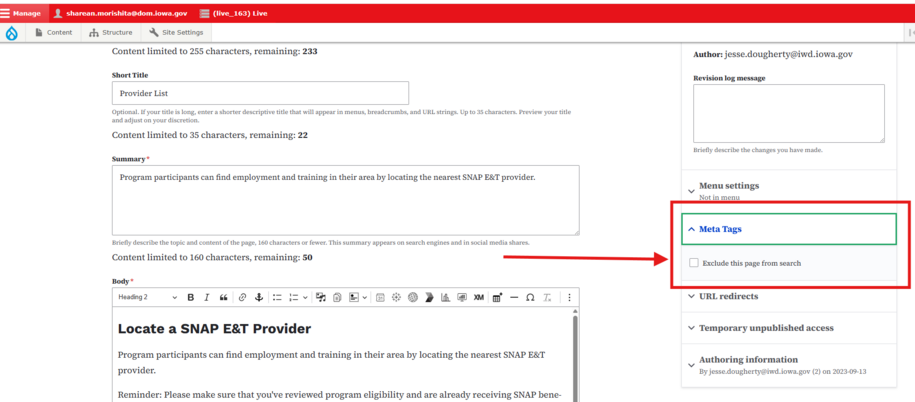
Task: Open the special characters omega icon
Action: tap(530, 297)
